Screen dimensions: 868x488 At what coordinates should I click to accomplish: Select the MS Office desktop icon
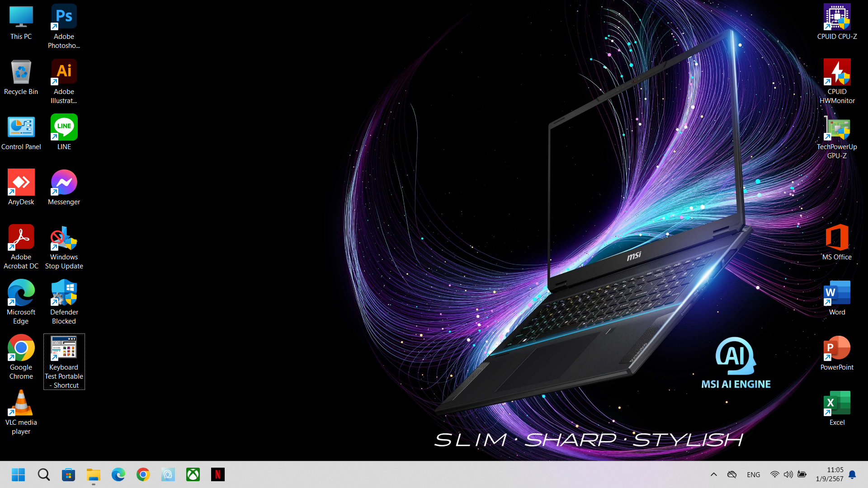tap(837, 243)
